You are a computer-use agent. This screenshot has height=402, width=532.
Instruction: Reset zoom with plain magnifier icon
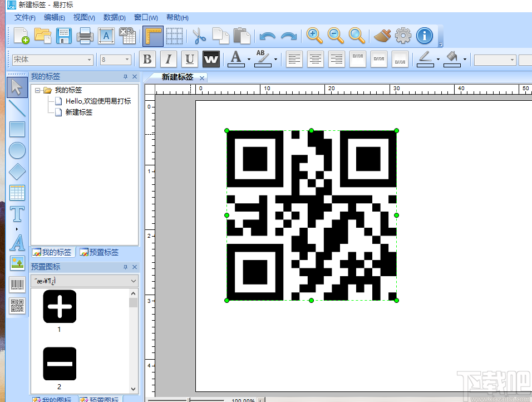click(x=357, y=36)
